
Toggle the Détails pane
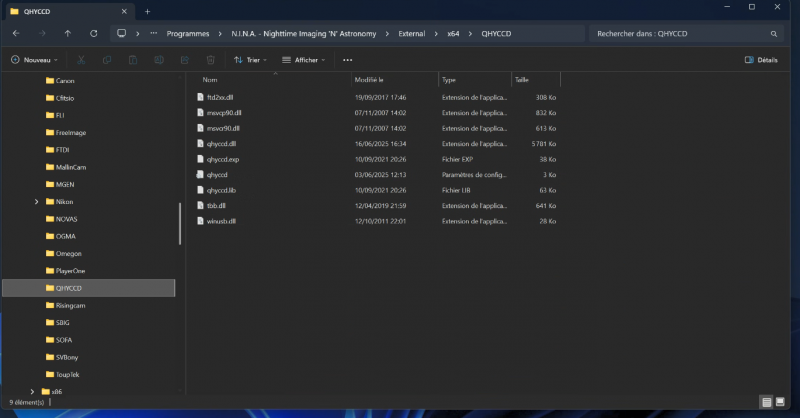(x=761, y=60)
